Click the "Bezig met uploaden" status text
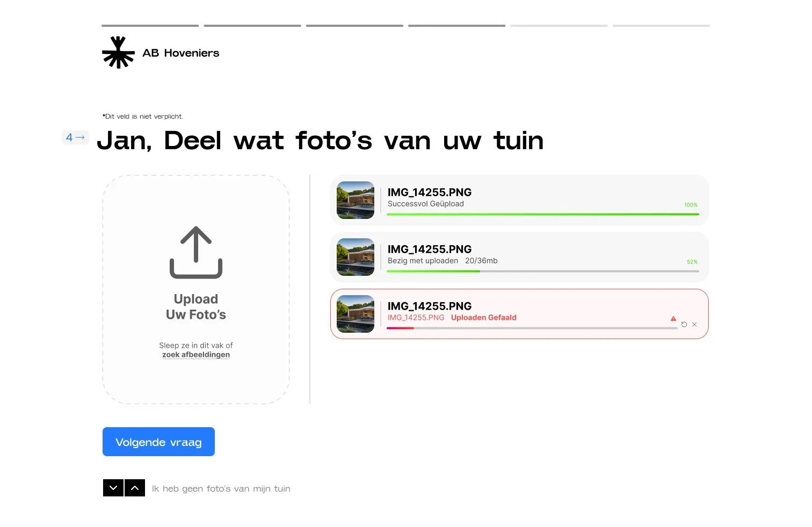Viewport: 812px width, 527px height. (x=423, y=261)
